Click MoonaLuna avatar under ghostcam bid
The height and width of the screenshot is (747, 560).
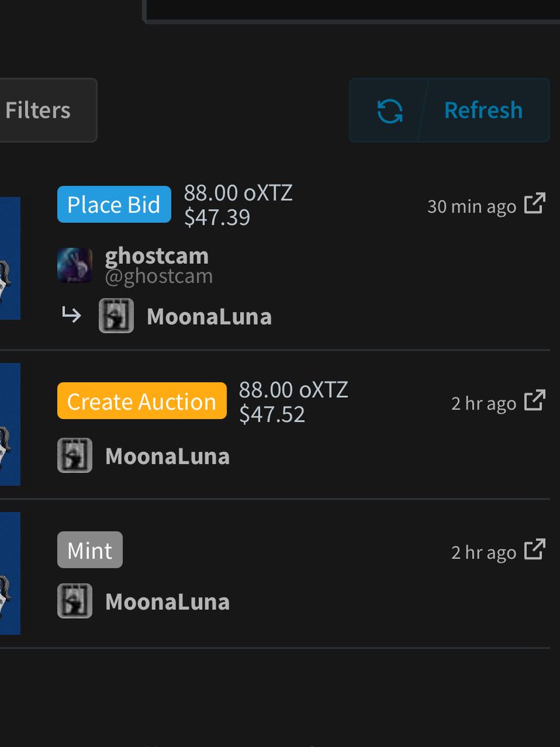click(116, 316)
